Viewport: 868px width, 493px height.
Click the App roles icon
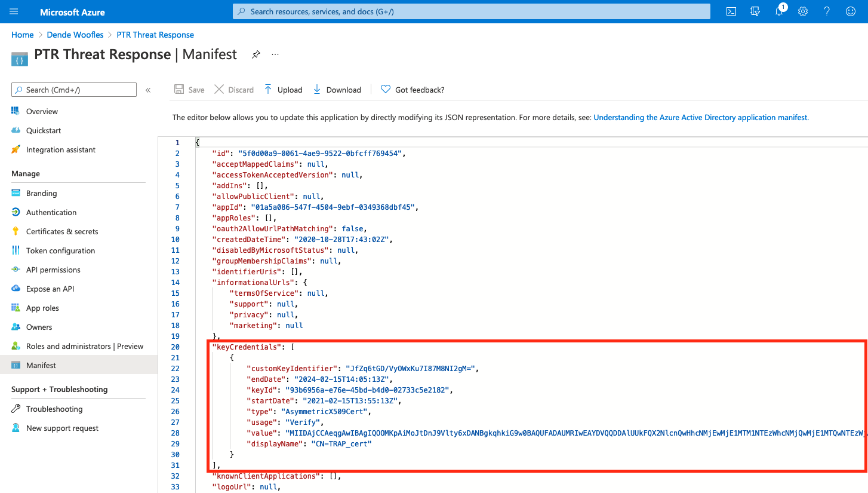tap(16, 308)
